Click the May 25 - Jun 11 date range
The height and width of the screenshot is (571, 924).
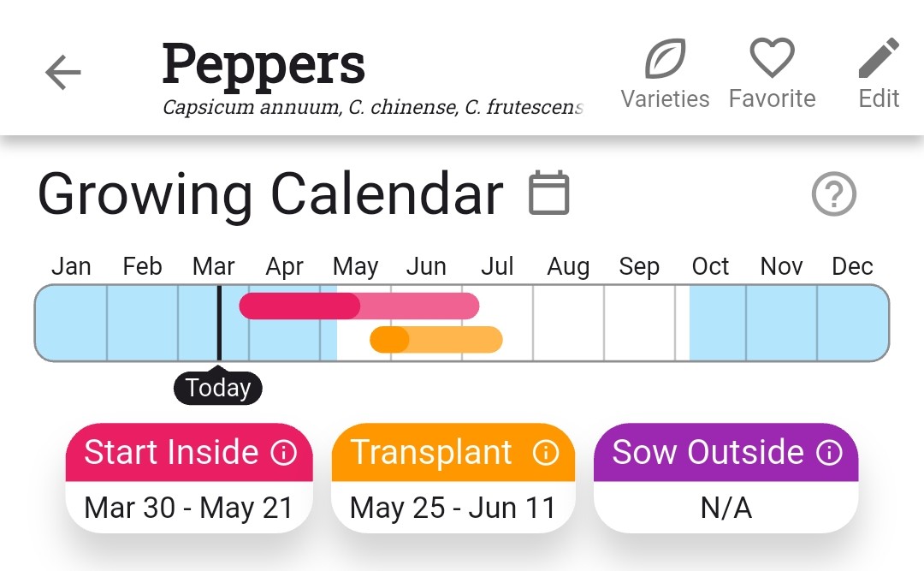pos(452,507)
